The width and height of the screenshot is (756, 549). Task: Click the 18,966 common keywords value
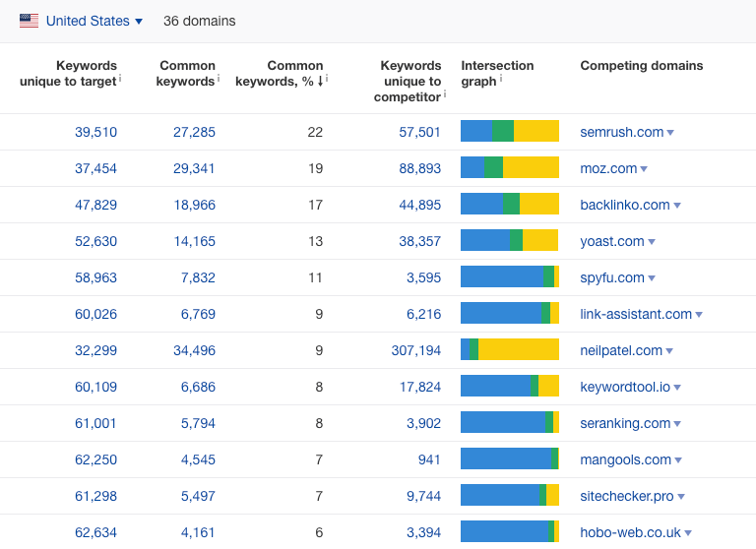coord(194,205)
